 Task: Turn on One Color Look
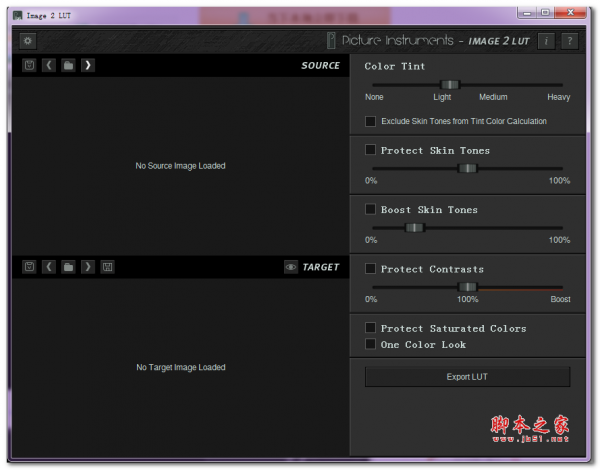(370, 344)
